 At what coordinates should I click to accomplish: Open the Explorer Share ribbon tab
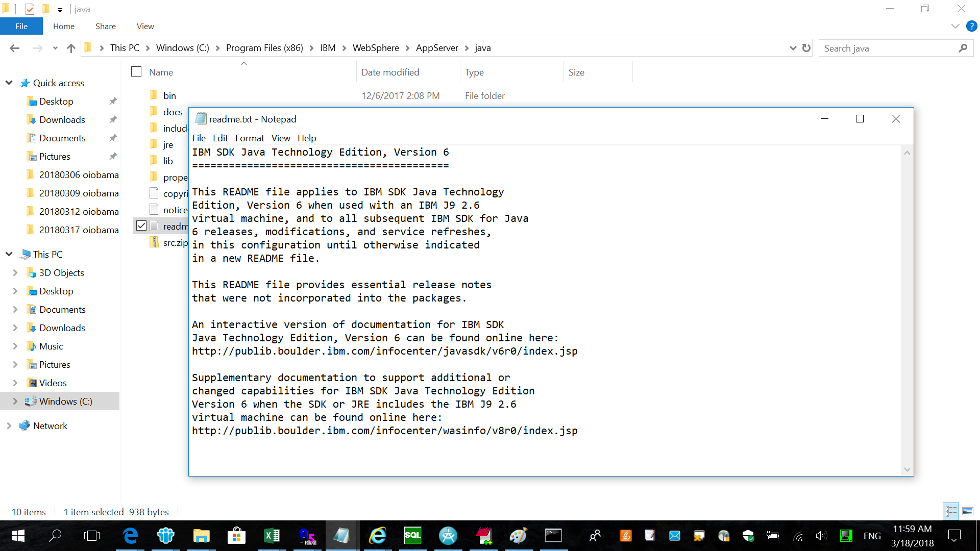[x=106, y=26]
